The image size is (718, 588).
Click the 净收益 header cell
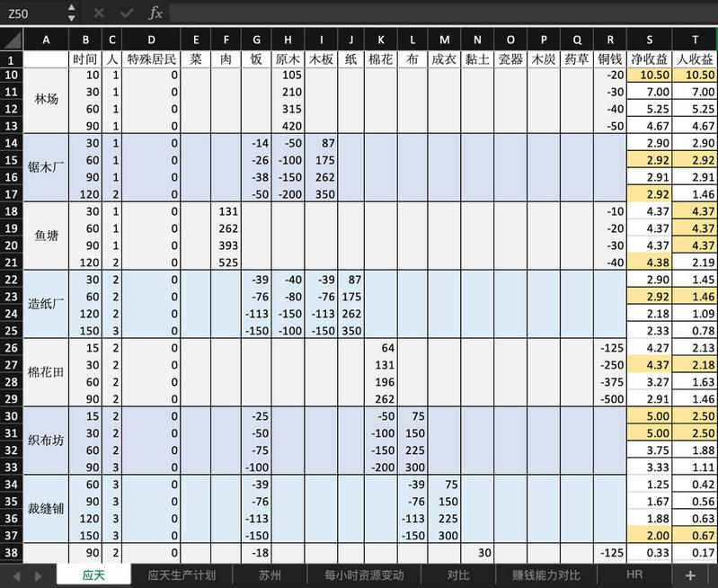click(x=650, y=59)
